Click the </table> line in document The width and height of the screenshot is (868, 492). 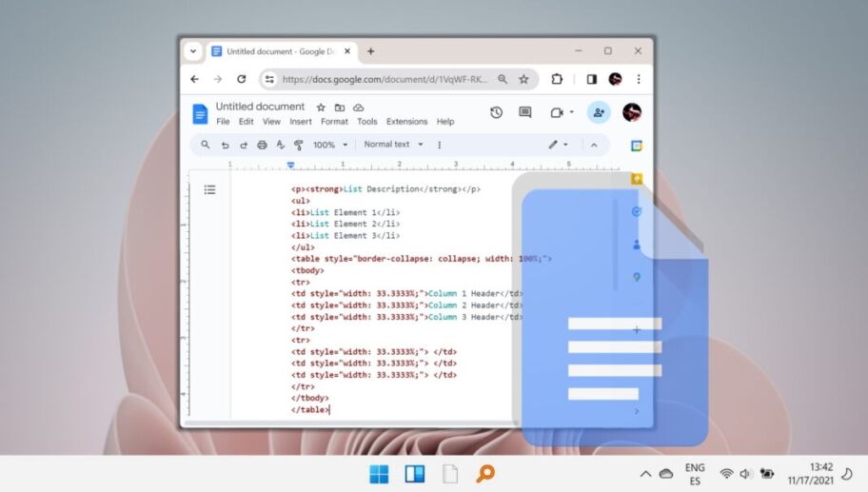pos(310,409)
